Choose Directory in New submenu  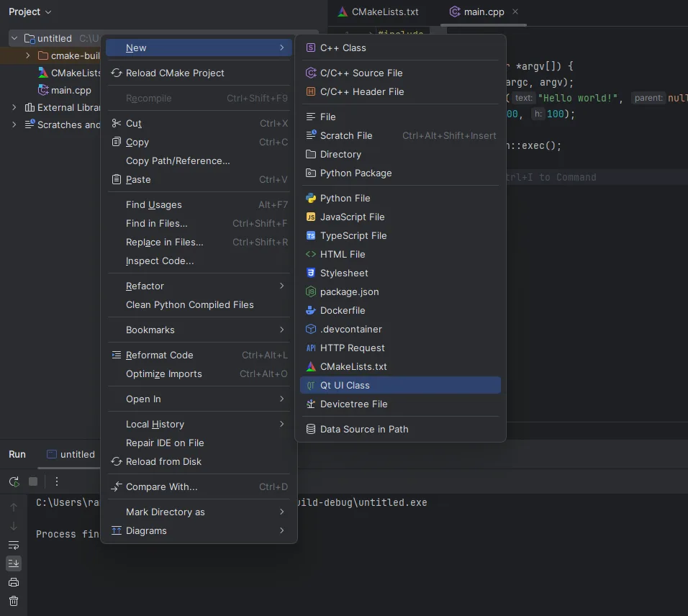[x=400, y=155]
